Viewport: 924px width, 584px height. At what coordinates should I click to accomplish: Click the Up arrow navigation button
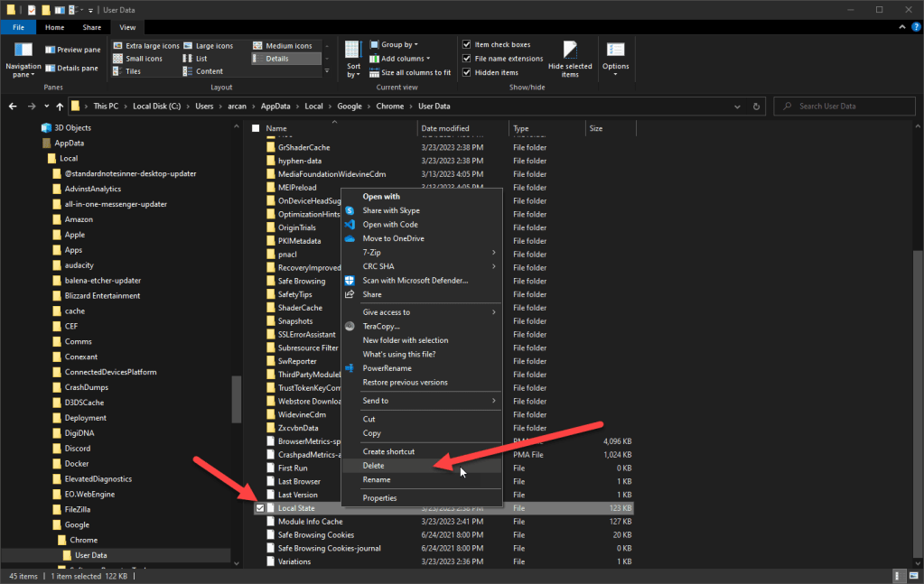pyautogui.click(x=60, y=107)
